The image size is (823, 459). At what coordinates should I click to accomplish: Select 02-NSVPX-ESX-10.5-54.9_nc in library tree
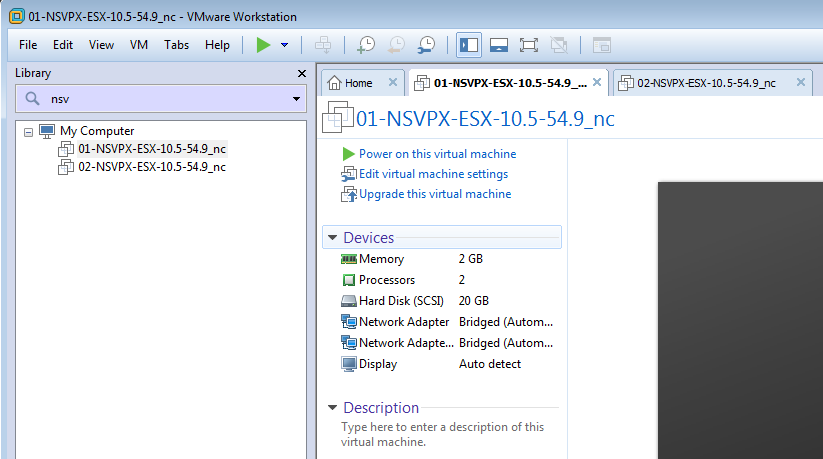(x=152, y=167)
